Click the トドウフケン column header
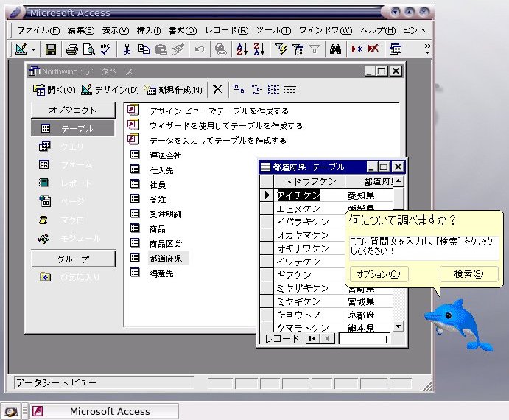Screen dimensions: 509x420 (x=309, y=181)
